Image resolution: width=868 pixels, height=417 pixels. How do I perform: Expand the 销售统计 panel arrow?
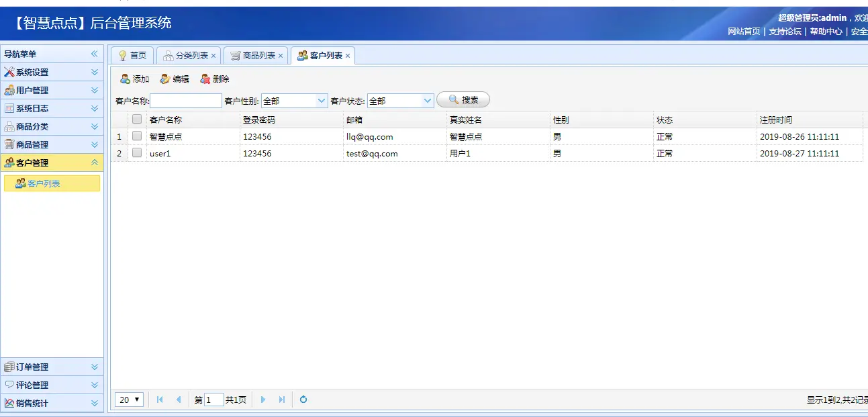tap(95, 404)
